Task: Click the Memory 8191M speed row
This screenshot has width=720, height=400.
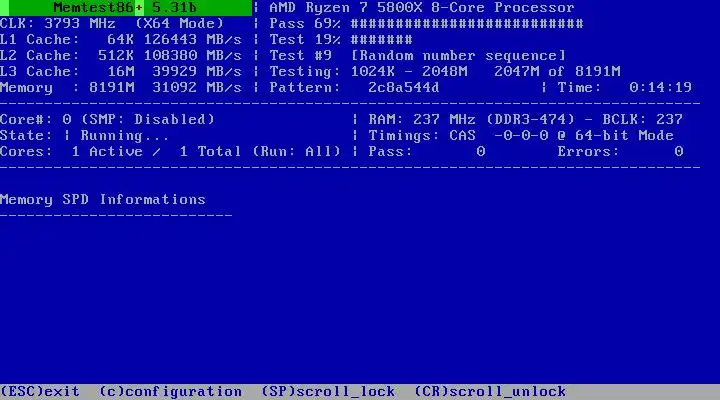Action: [x=121, y=87]
